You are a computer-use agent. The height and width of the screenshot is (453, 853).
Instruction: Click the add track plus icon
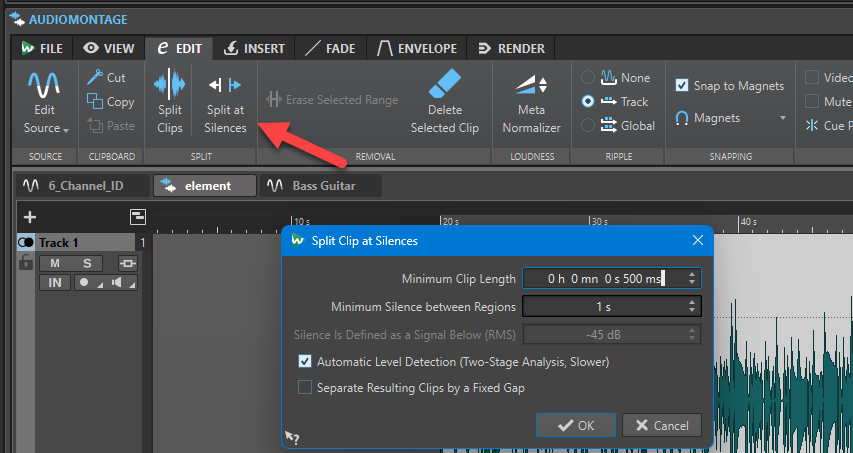click(x=30, y=218)
